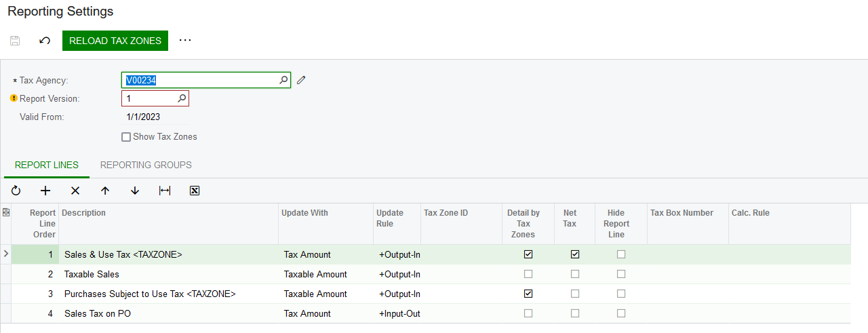
Task: Click the Report Line Order column header
Action: pos(35,224)
